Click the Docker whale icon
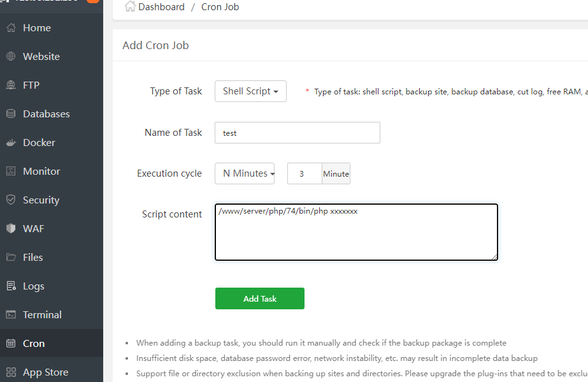This screenshot has height=382, width=588. pyautogui.click(x=11, y=143)
